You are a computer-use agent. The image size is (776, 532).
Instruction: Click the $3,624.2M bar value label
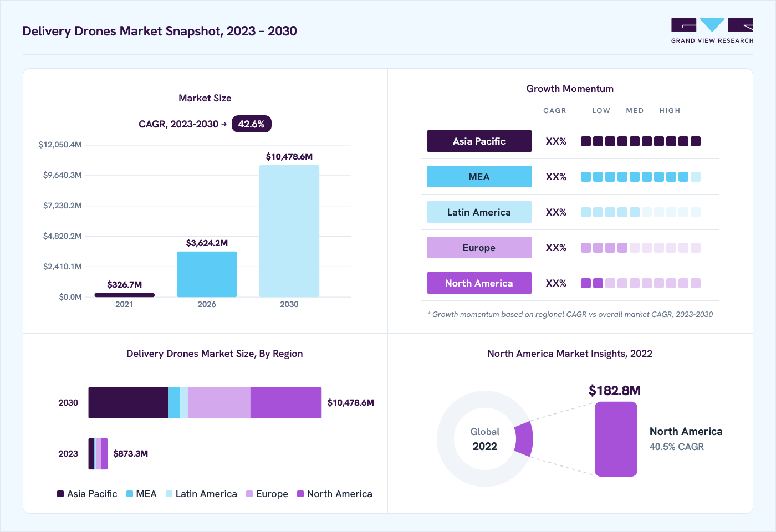point(207,243)
